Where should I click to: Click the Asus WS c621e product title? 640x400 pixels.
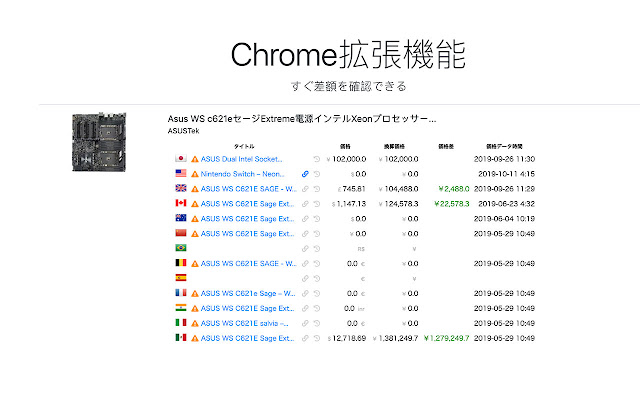point(301,119)
